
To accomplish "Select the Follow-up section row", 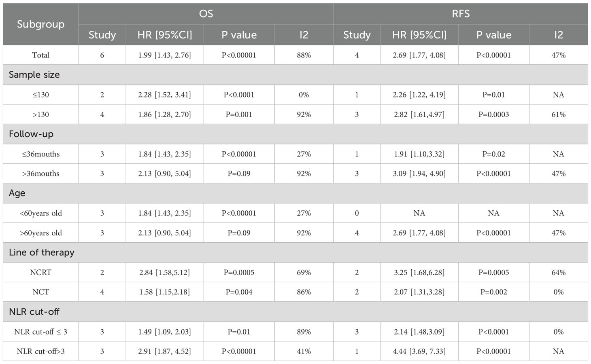I will (x=31, y=134).
